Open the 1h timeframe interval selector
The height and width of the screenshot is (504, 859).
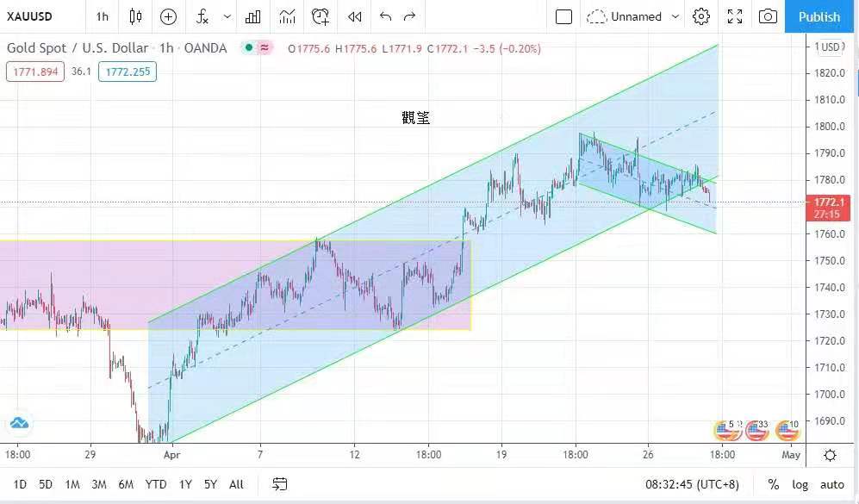click(103, 16)
